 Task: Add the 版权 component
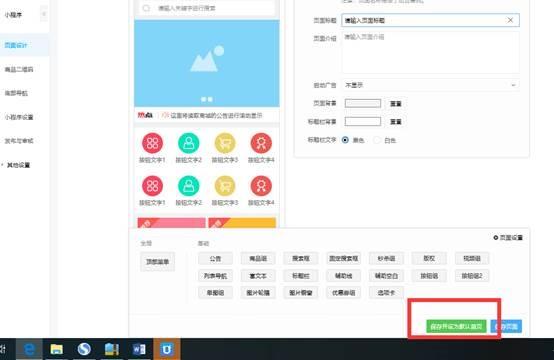coord(429,258)
